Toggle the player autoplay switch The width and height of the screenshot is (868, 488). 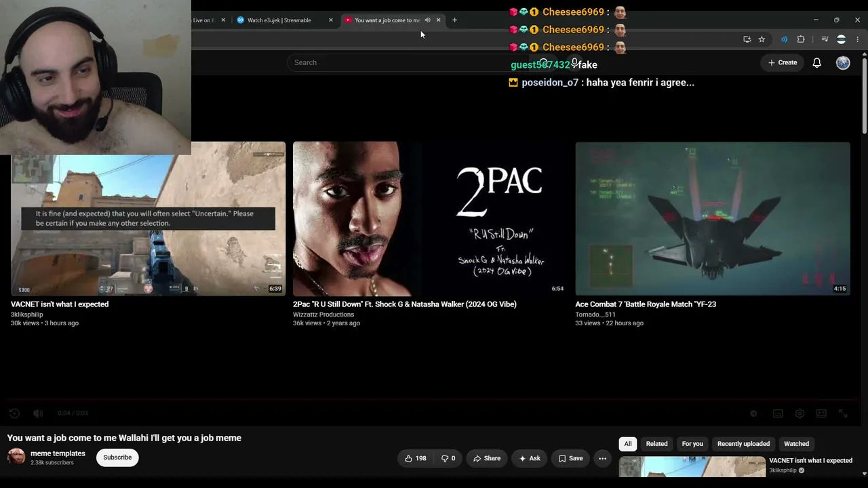(x=753, y=413)
